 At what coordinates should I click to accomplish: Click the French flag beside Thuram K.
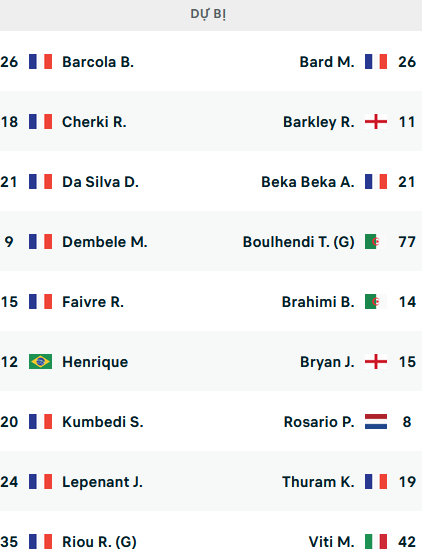pyautogui.click(x=376, y=481)
